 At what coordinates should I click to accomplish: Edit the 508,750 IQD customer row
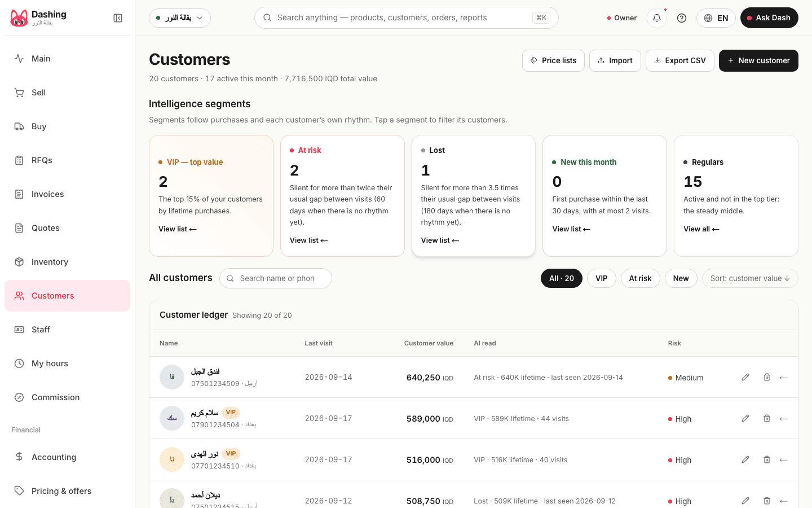tap(745, 501)
